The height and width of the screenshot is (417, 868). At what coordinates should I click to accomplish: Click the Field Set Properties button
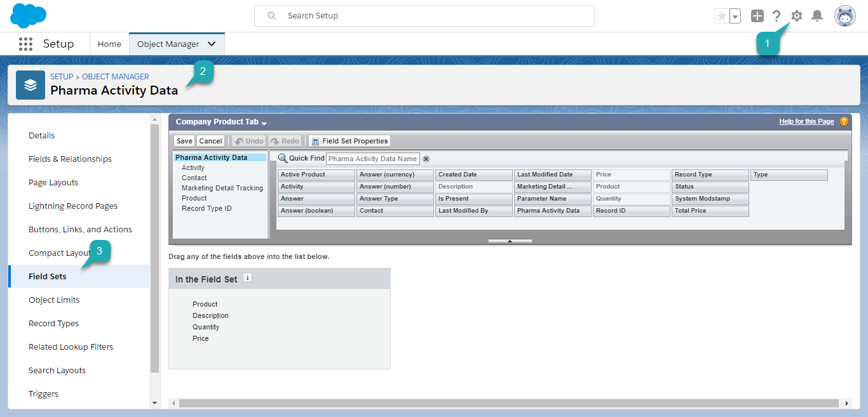pos(349,141)
